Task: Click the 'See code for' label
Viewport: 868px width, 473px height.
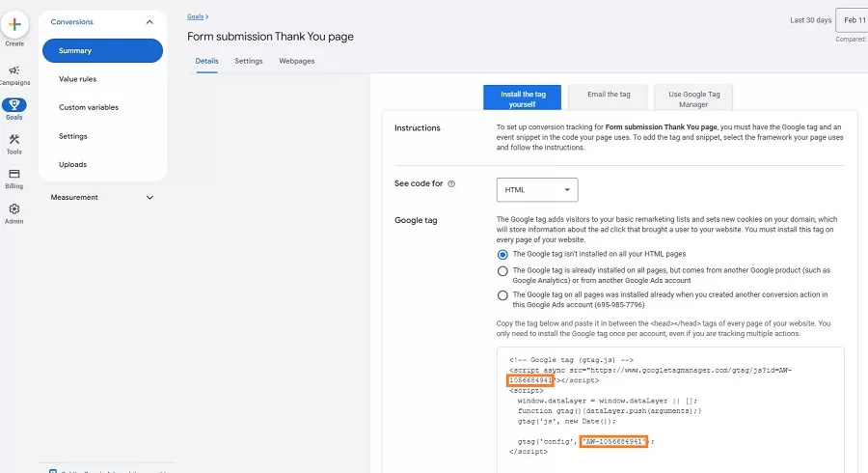Action: [x=419, y=183]
